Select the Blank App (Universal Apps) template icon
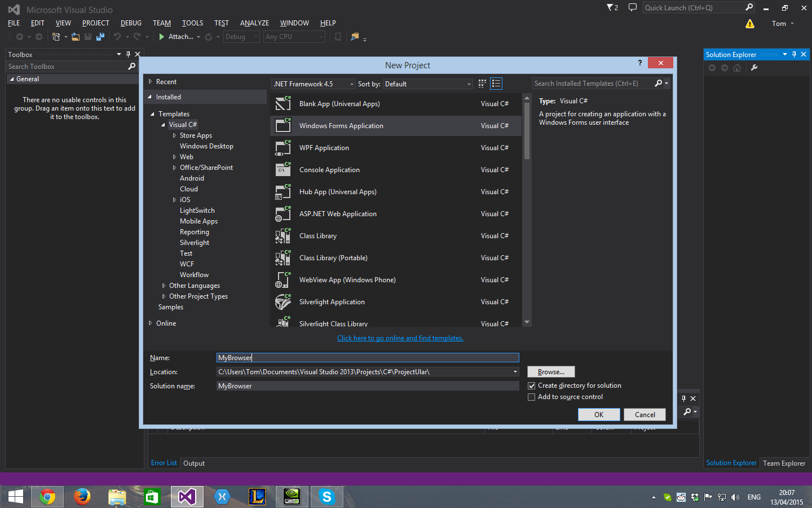The width and height of the screenshot is (812, 508). tap(283, 103)
